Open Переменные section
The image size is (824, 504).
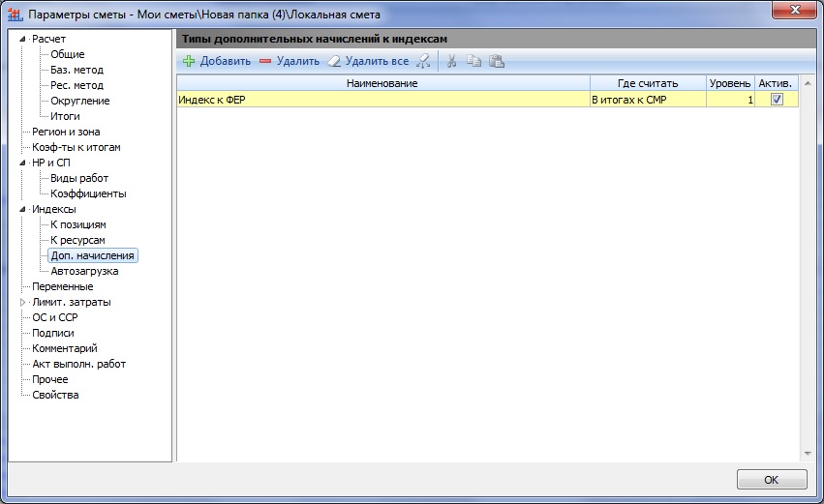tap(63, 286)
